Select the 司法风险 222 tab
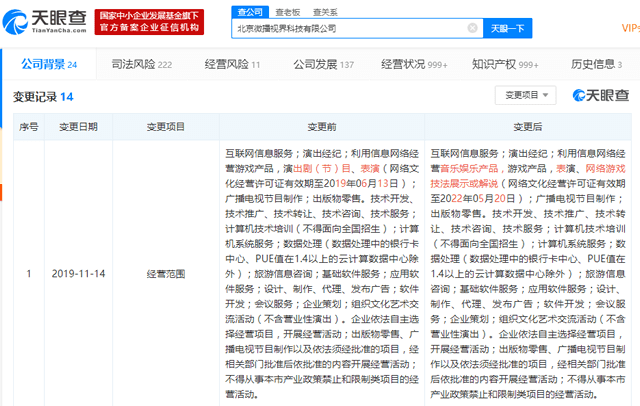 (x=142, y=64)
